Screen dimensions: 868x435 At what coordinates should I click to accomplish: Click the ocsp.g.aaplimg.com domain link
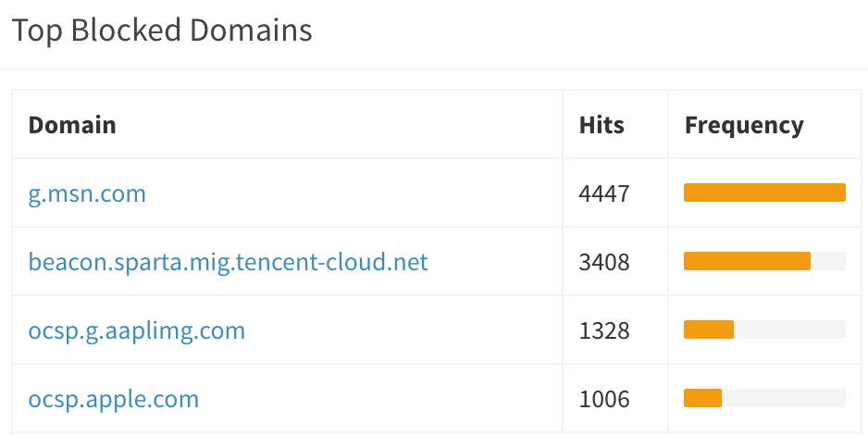pyautogui.click(x=137, y=329)
